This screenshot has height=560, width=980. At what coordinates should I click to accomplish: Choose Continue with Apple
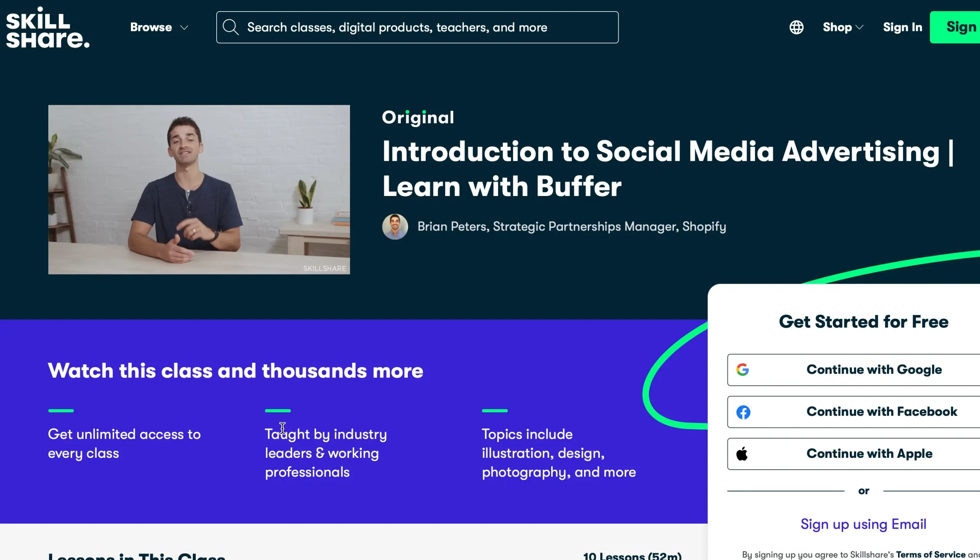(869, 454)
